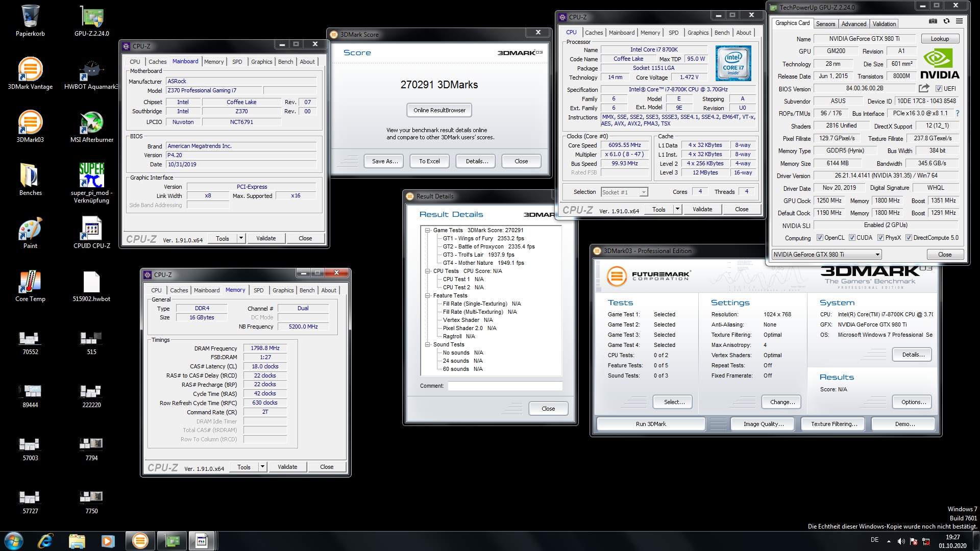Image resolution: width=980 pixels, height=551 pixels.
Task: Open Caches tab in CPU-Z Mainboard window
Action: click(x=157, y=62)
